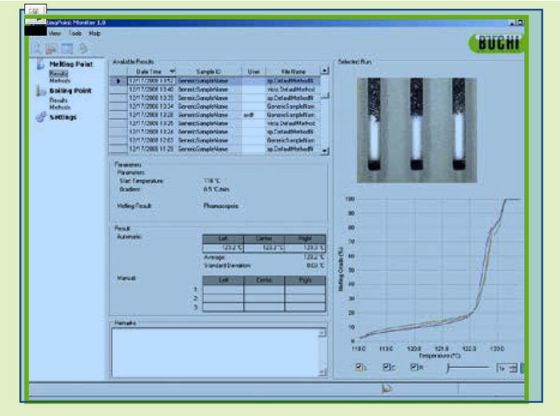
Task: Open Settings via its sidebar icon
Action: [41, 117]
